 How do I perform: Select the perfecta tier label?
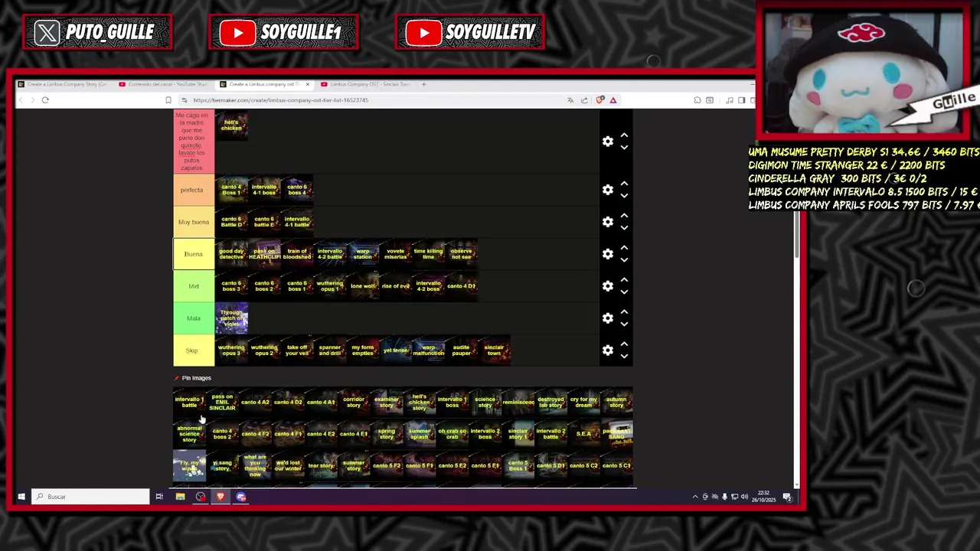point(194,190)
